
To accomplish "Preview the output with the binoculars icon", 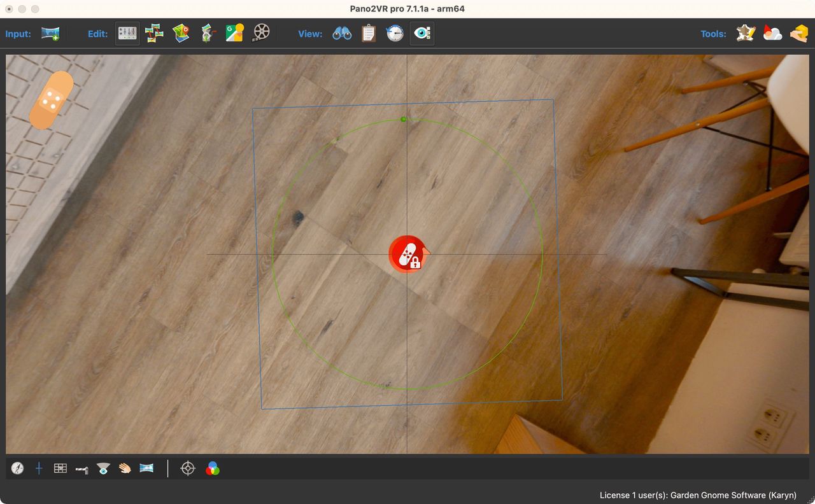I will click(x=341, y=34).
